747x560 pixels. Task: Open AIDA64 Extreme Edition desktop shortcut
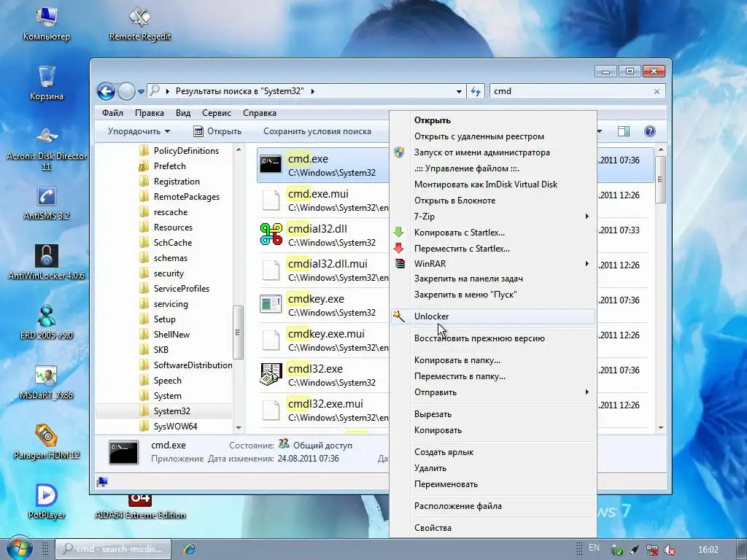tap(139, 506)
